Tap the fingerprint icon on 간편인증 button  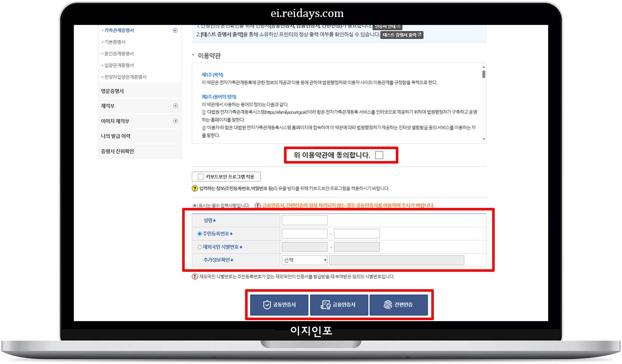387,305
